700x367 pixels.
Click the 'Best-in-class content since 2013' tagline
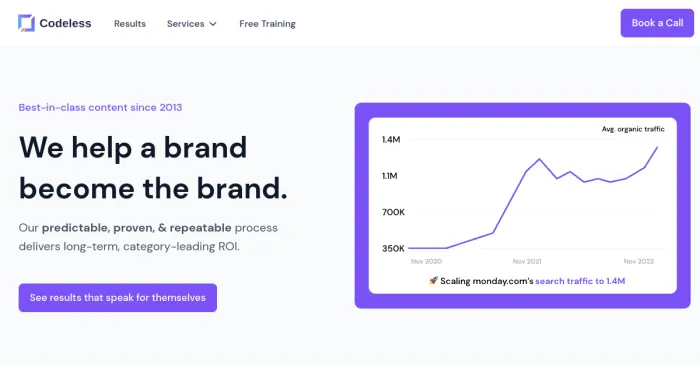click(100, 107)
